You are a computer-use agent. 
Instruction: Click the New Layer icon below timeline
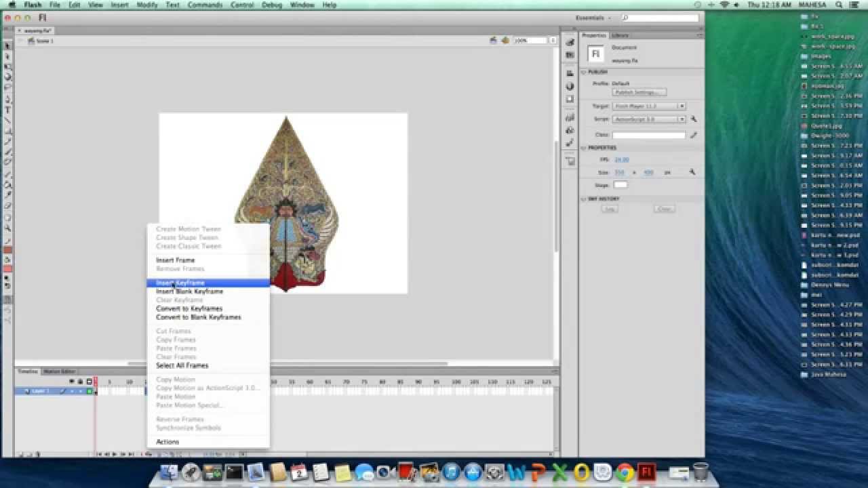(x=20, y=454)
